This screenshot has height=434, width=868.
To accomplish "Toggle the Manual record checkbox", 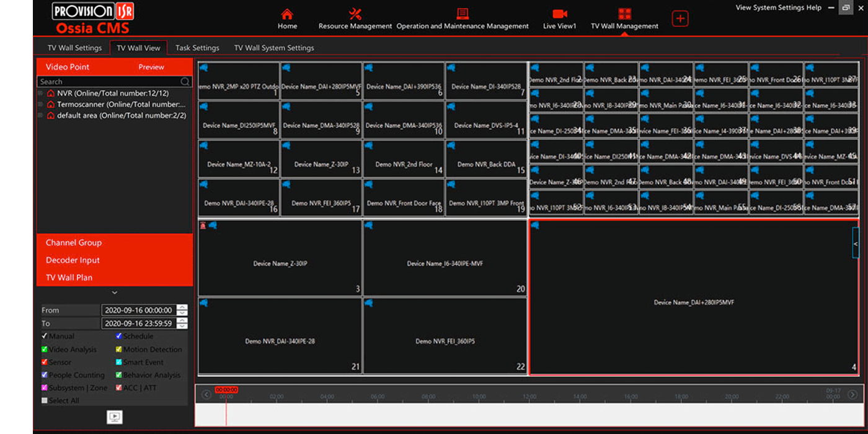I will coord(45,336).
